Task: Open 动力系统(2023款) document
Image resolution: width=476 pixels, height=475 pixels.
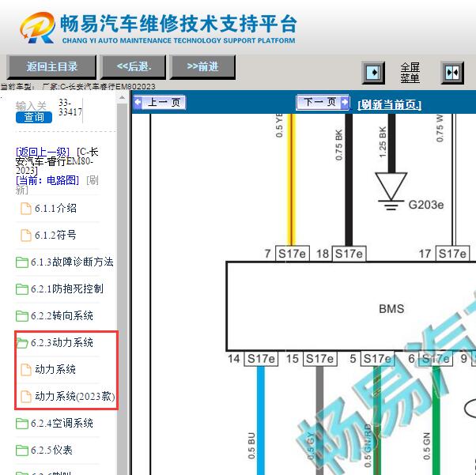Action: coord(74,397)
